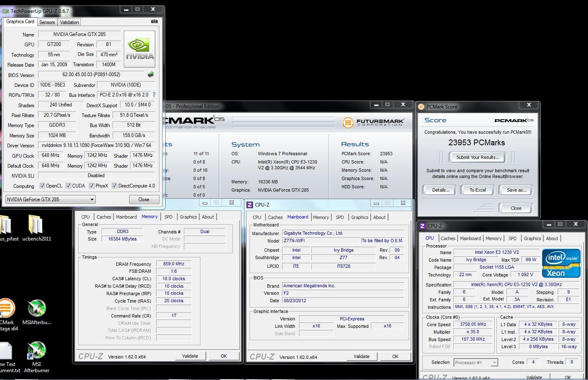
Task: Click the GPU-Z Name field GTX 285
Action: click(80, 34)
